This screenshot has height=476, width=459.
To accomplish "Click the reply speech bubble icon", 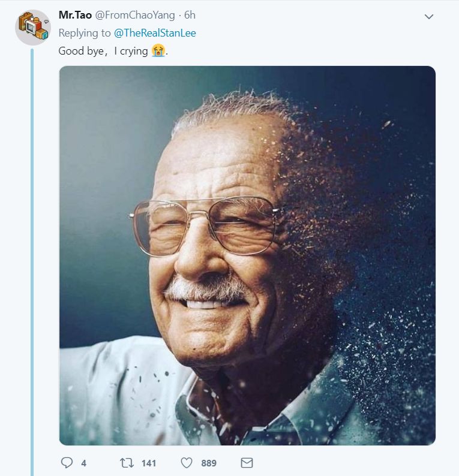I will (67, 463).
